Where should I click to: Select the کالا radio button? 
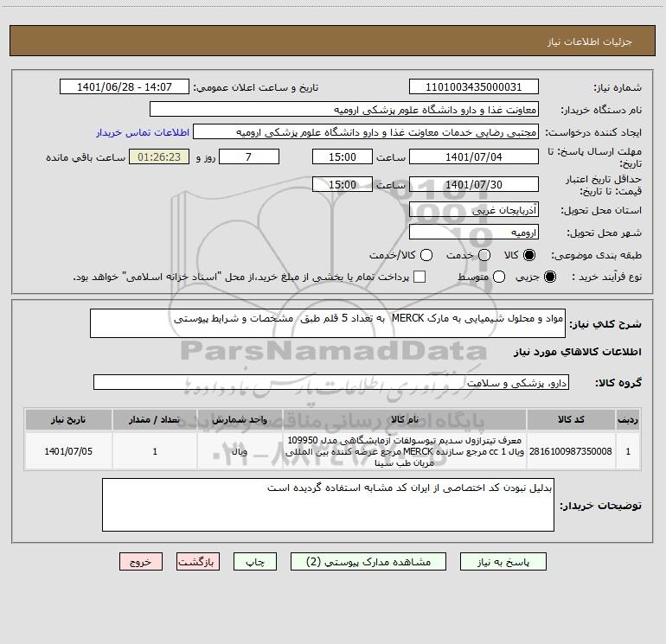pos(529,255)
